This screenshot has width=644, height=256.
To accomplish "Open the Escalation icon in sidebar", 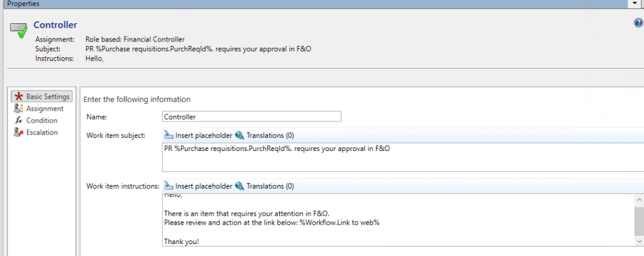I will [x=18, y=133].
